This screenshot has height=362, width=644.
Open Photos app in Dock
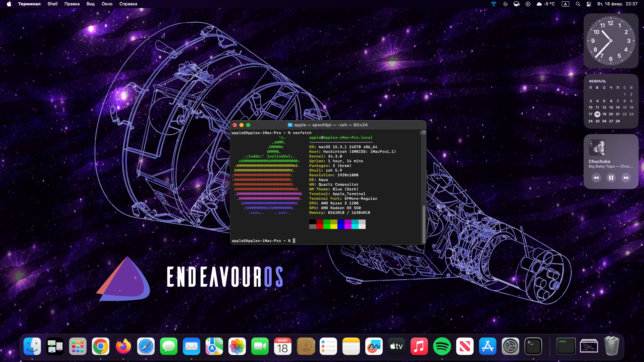coord(237,346)
